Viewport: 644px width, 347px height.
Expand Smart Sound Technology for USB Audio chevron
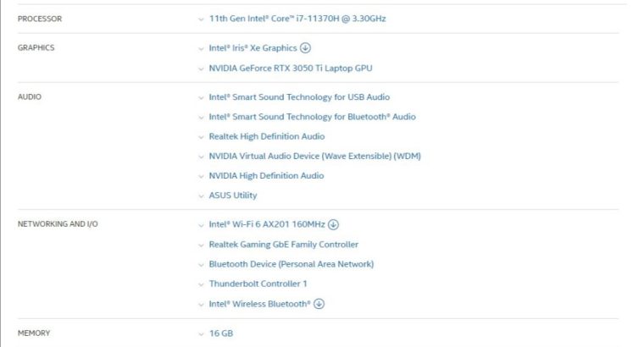[201, 97]
